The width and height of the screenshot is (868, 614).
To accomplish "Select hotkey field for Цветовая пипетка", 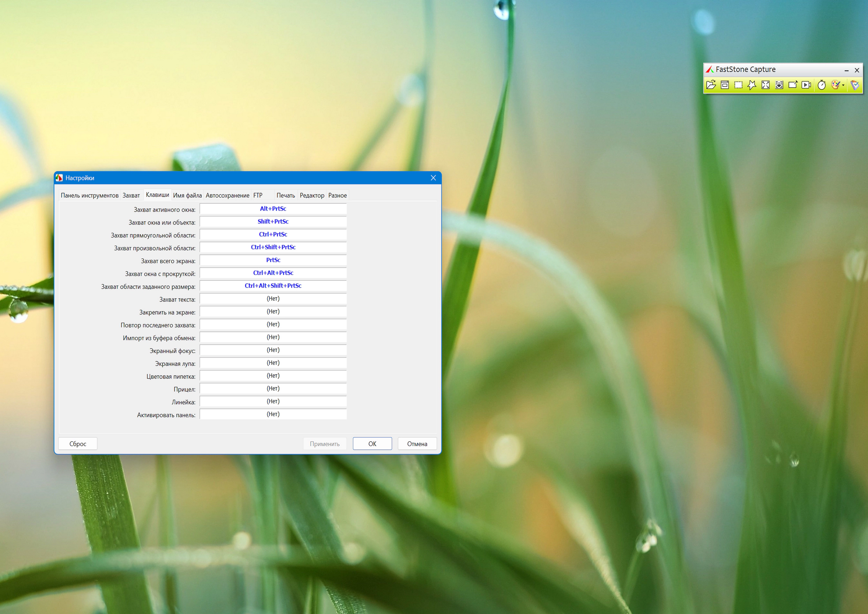I will [x=273, y=376].
